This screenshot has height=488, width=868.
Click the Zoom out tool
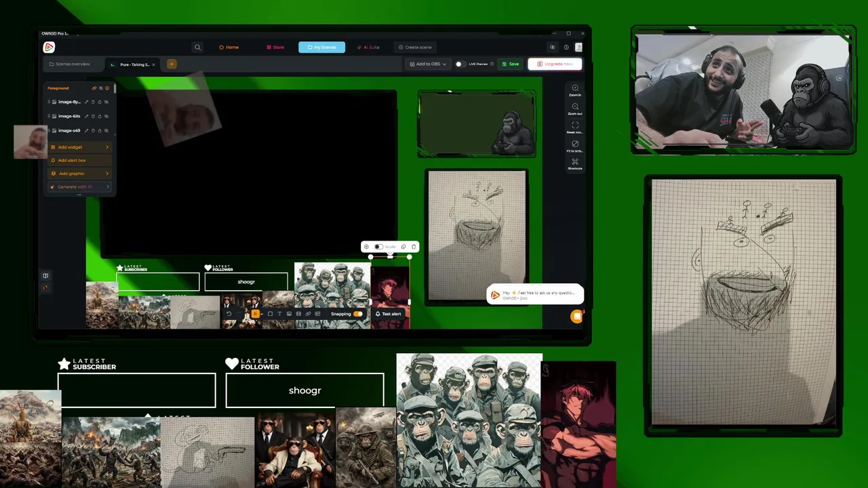[575, 109]
